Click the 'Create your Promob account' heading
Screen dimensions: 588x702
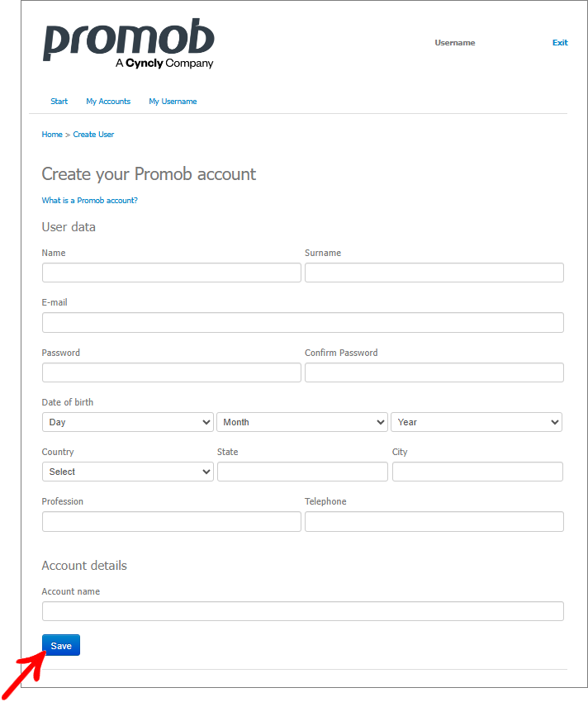[x=149, y=174]
